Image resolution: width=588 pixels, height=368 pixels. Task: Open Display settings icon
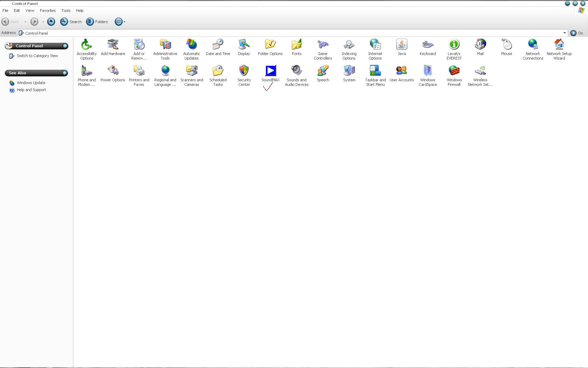click(244, 45)
